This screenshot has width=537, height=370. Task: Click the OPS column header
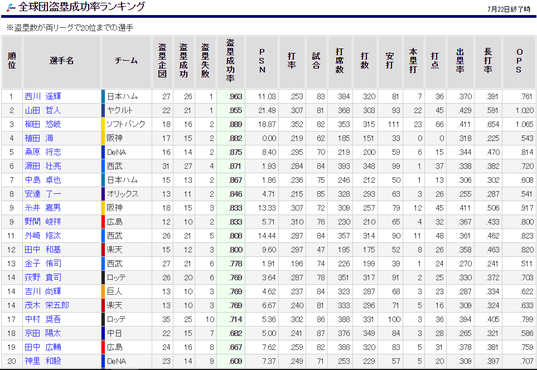(x=519, y=61)
